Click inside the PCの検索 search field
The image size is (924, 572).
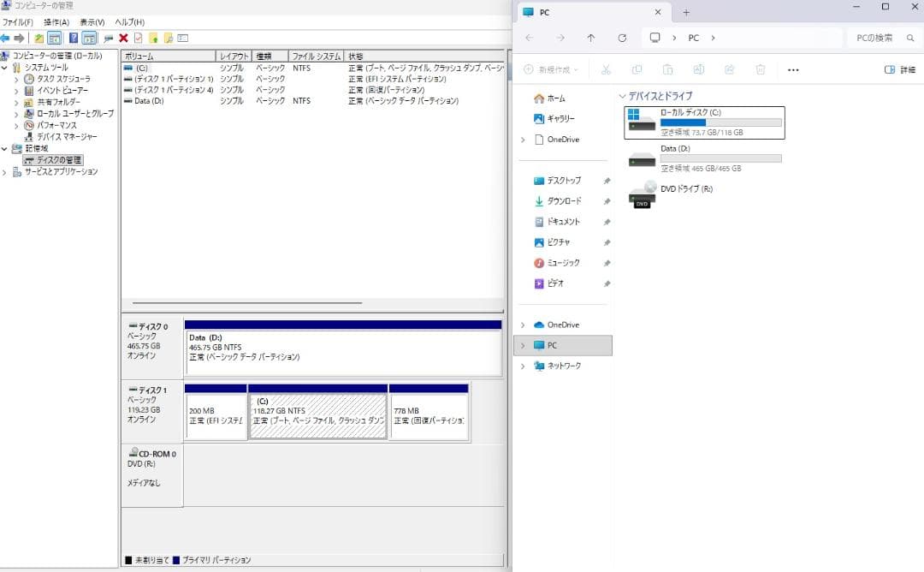[x=874, y=38]
